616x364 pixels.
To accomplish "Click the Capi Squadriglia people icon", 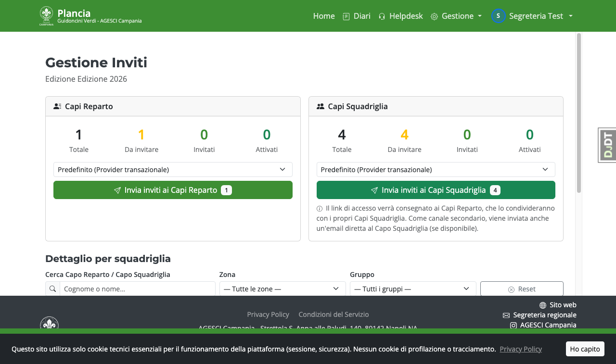I will click(x=321, y=106).
